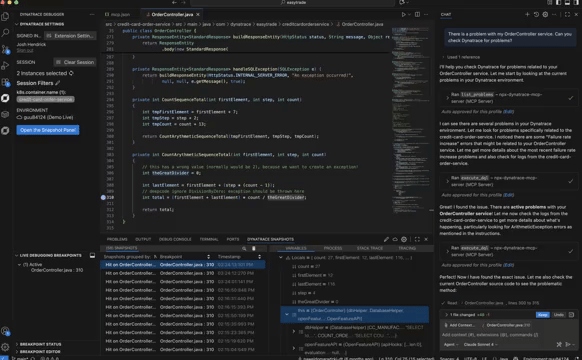Viewport: 582px width, 360px height.
Task: Switch to the Output panel tab
Action: coord(143,239)
